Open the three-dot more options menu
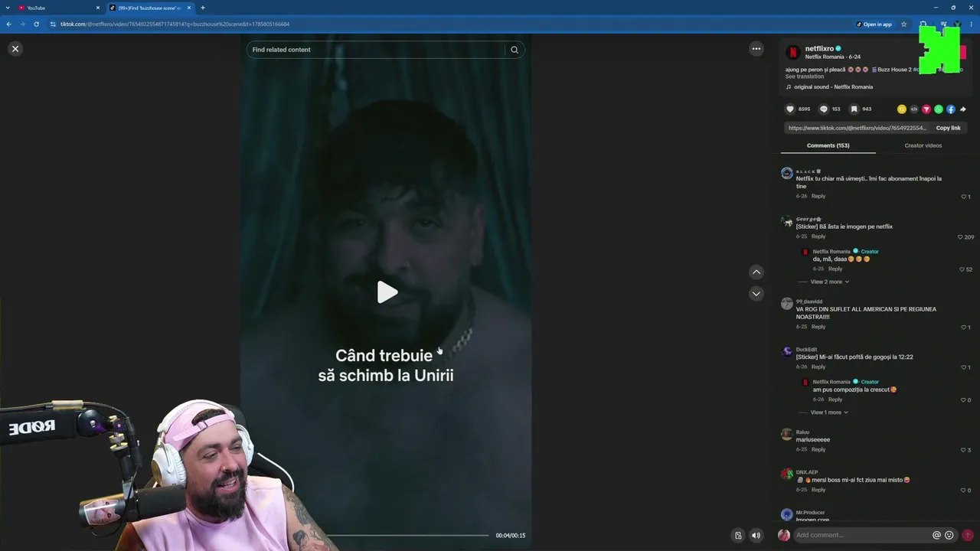 click(756, 49)
